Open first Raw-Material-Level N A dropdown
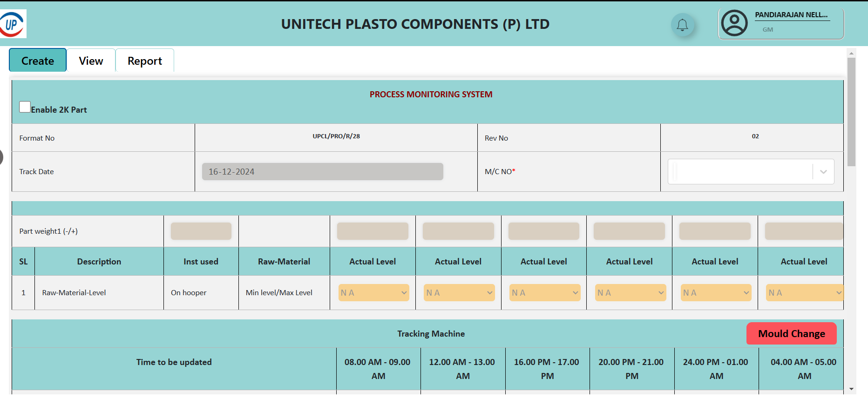The image size is (868, 406). pyautogui.click(x=374, y=292)
